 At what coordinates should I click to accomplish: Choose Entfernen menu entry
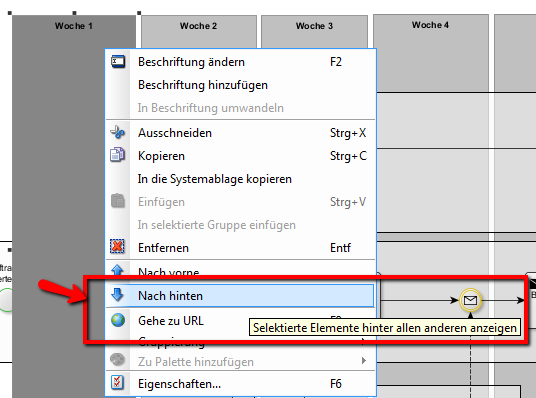[x=240, y=248]
